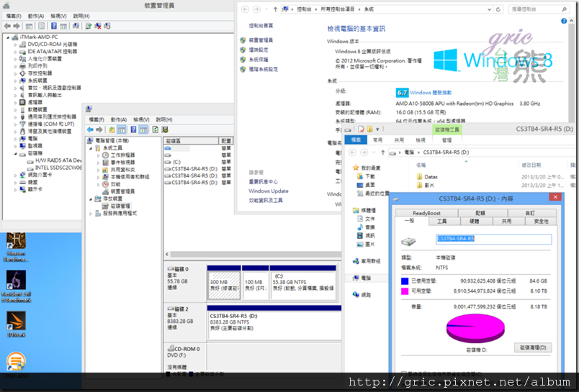Open Explorer quick access toolbar dropdown arrow

pyautogui.click(x=377, y=129)
